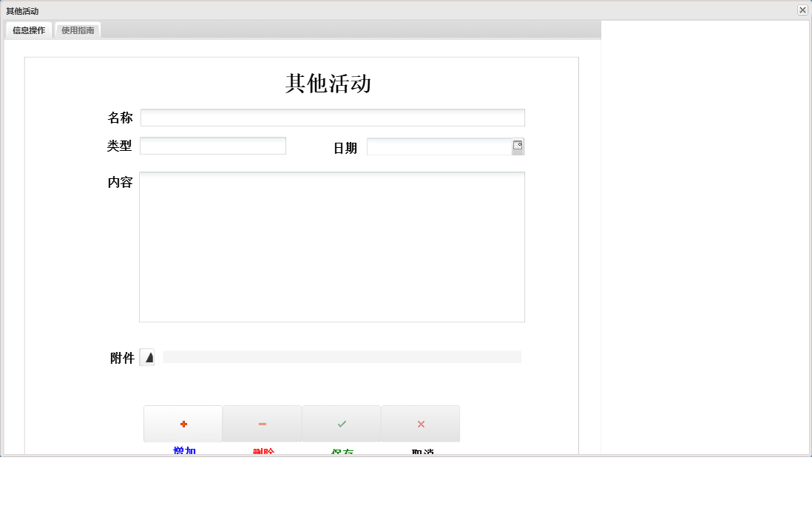Click the 日期 date input field
This screenshot has width=812, height=508.
440,146
